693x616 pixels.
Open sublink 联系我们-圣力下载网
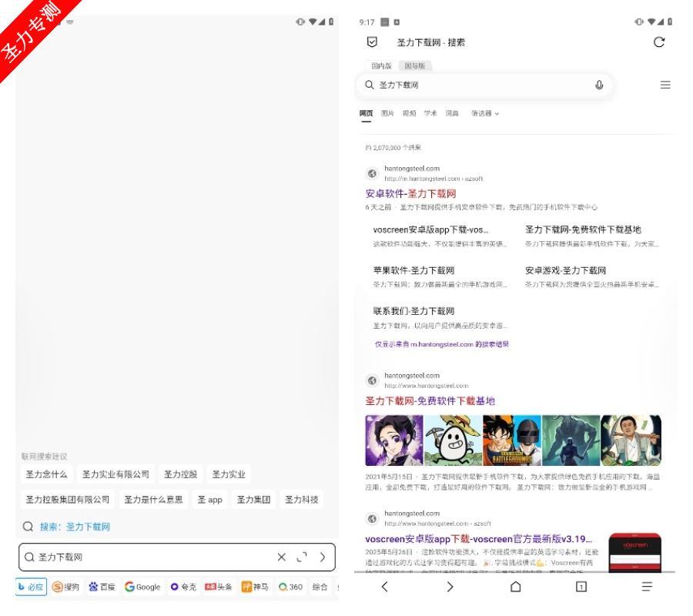click(413, 311)
